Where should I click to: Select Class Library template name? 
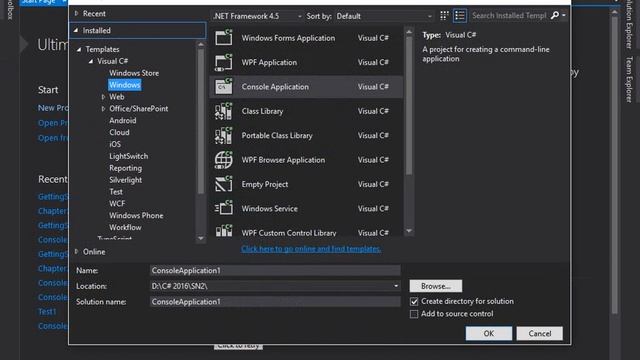262,111
